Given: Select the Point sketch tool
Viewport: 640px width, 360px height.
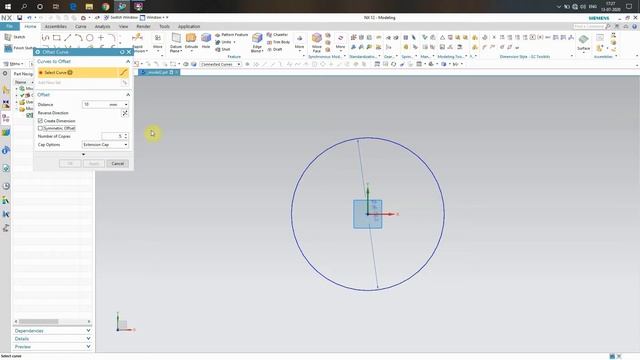Looking at the screenshot, I should tap(100, 38).
